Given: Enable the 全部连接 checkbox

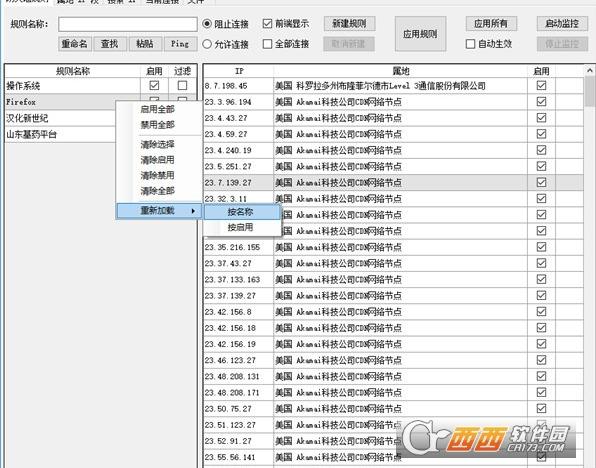Looking at the screenshot, I should (267, 44).
